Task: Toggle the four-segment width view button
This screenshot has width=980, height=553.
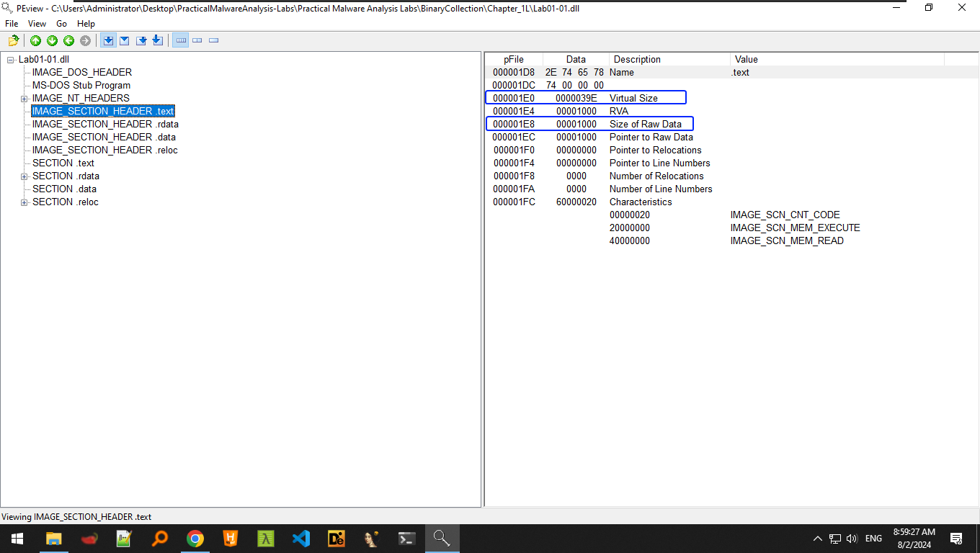Action: 181,40
